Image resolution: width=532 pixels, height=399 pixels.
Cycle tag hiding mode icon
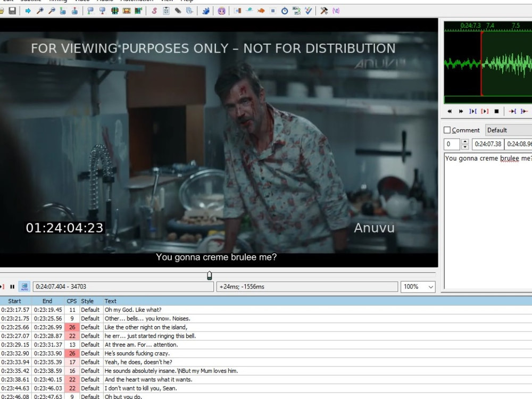336,11
